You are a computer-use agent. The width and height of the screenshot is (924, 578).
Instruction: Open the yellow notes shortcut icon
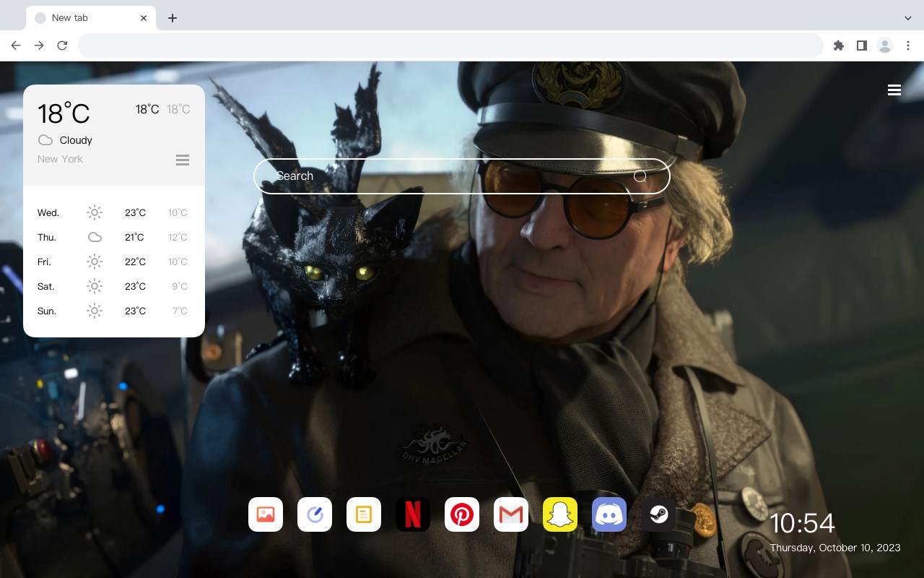(x=364, y=514)
